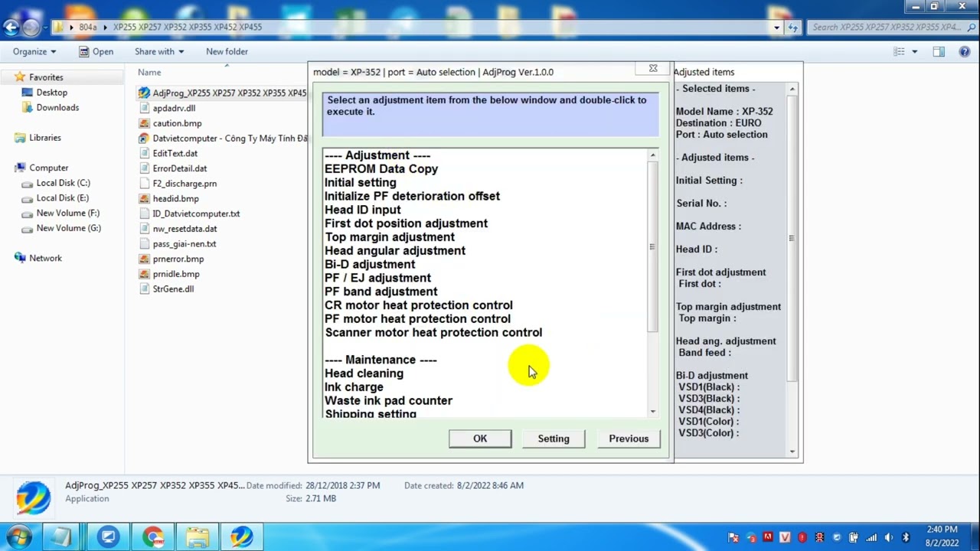
Task: Select Network in the navigation pane
Action: (x=45, y=258)
